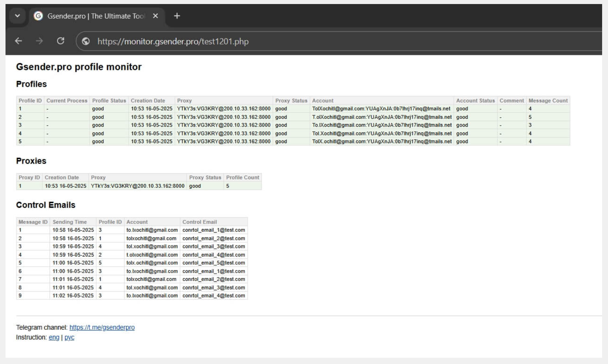
Task: Click the Message Count column header
Action: (548, 101)
